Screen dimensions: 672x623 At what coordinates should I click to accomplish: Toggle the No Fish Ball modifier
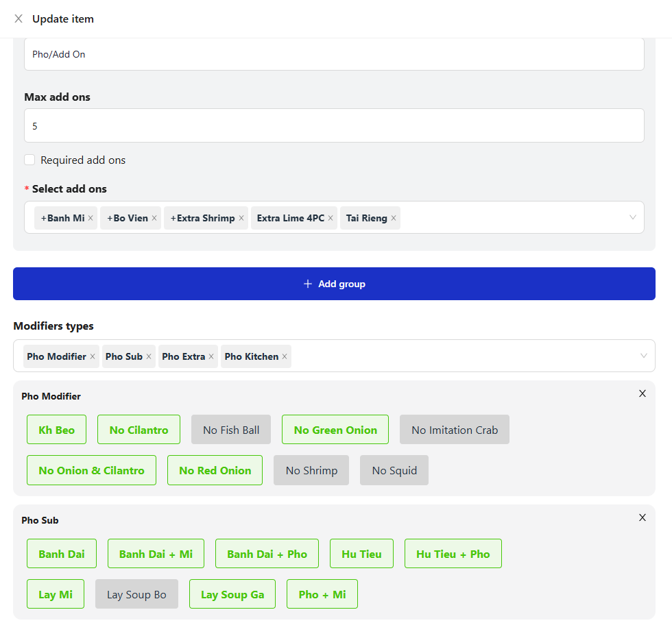coord(231,429)
